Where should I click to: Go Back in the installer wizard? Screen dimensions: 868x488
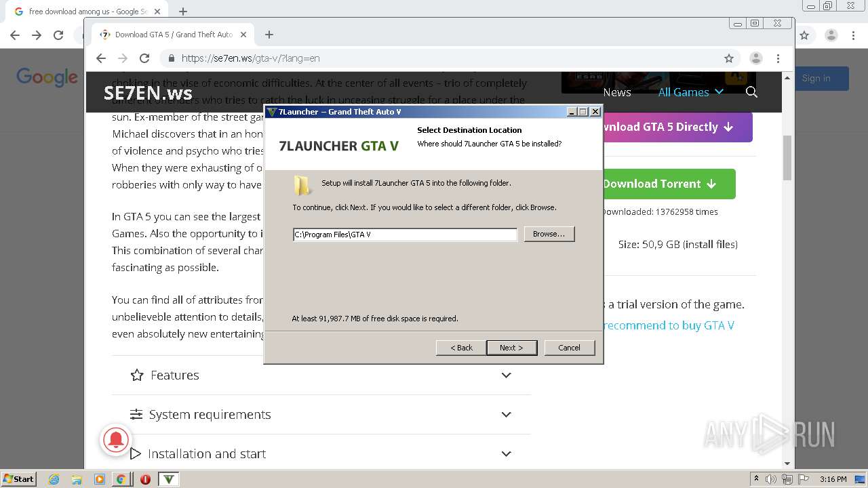(461, 348)
